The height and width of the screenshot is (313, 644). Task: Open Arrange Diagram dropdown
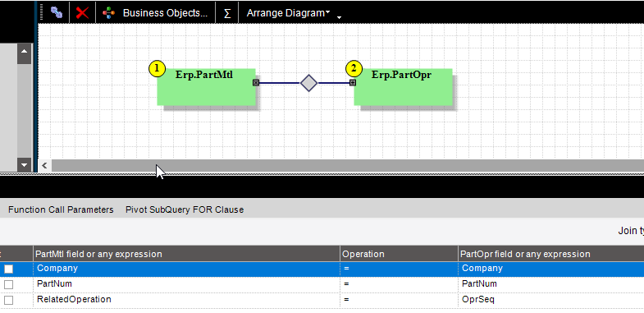point(288,13)
